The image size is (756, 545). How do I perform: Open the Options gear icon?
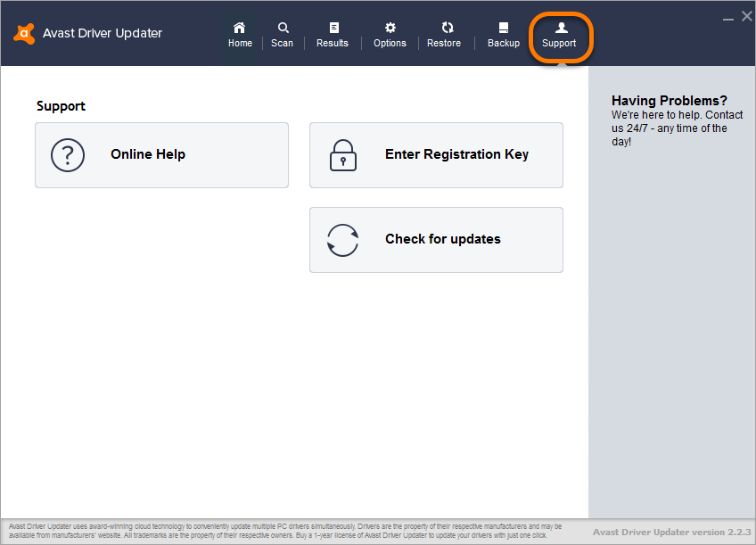tap(390, 28)
